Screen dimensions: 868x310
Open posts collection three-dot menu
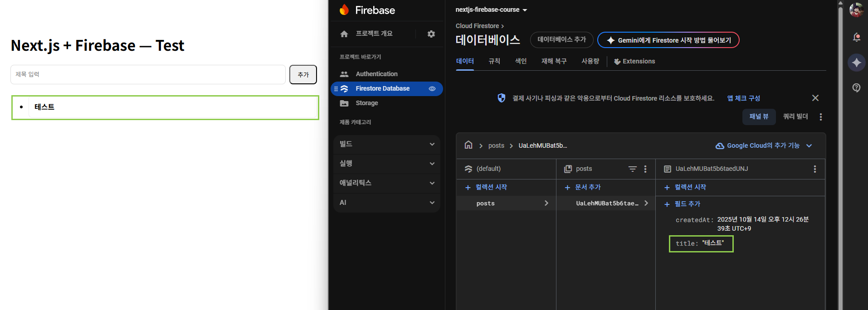click(645, 169)
